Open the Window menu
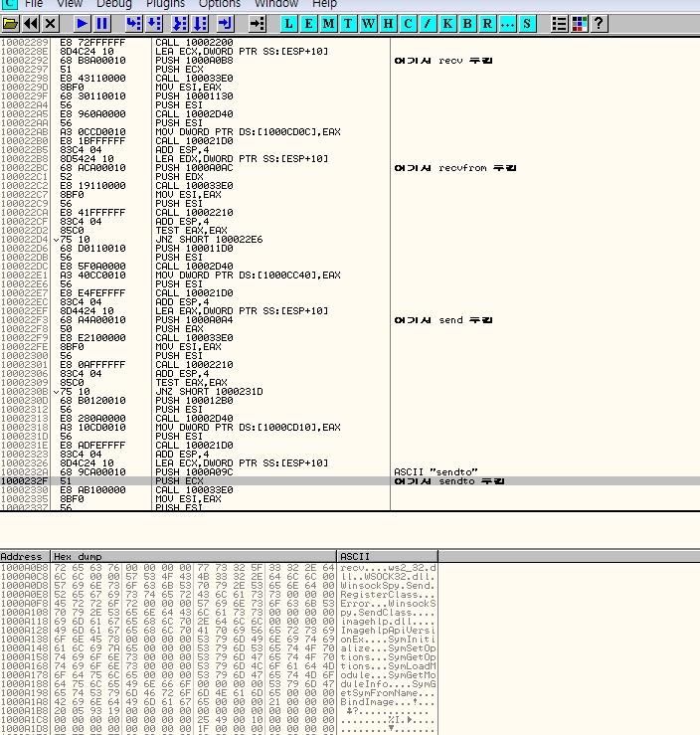 (x=276, y=4)
